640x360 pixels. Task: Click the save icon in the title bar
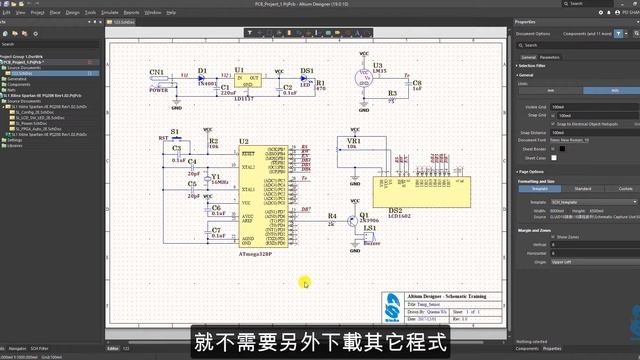point(6,4)
